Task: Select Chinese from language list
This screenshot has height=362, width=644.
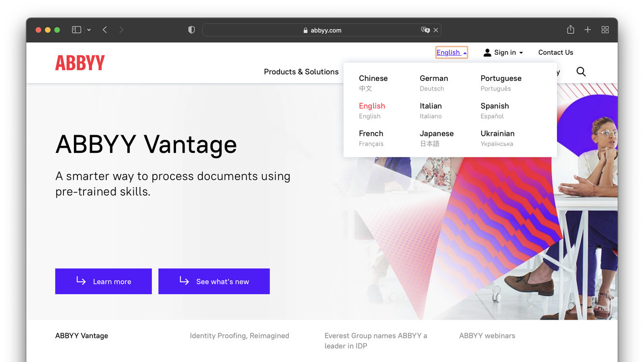Action: tap(373, 83)
